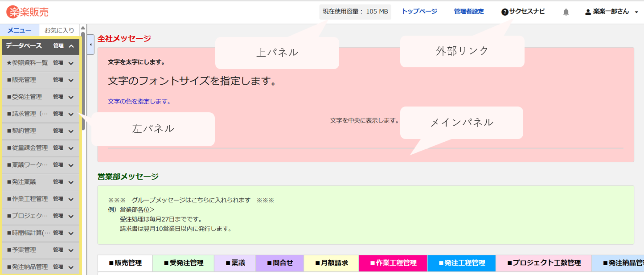
Task: Click 管理 in the ■予実管理 row
Action: point(58,250)
